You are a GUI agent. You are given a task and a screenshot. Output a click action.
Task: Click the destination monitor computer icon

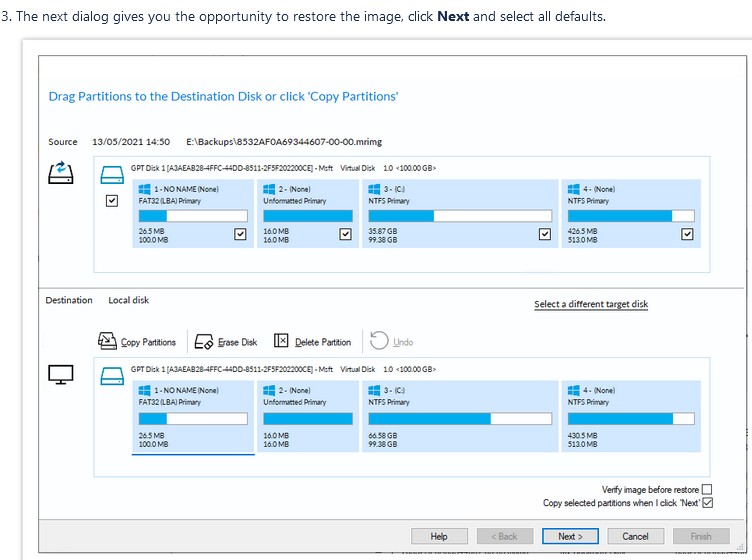point(61,374)
